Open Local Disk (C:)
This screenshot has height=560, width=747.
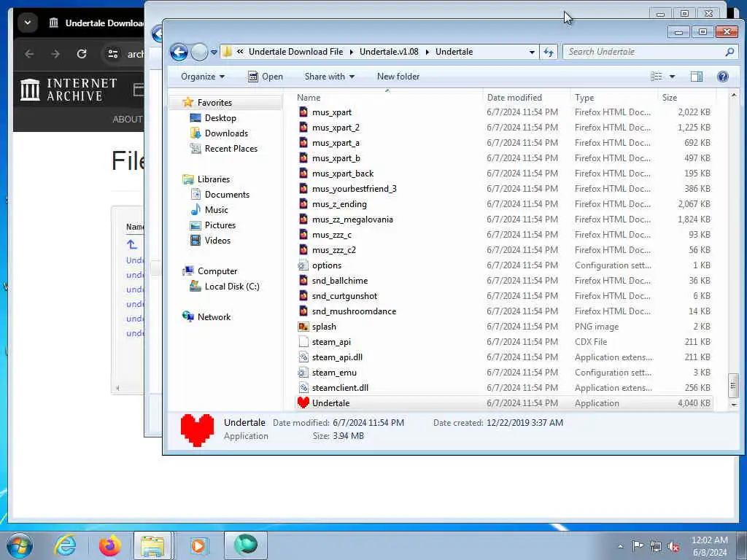[x=232, y=287]
